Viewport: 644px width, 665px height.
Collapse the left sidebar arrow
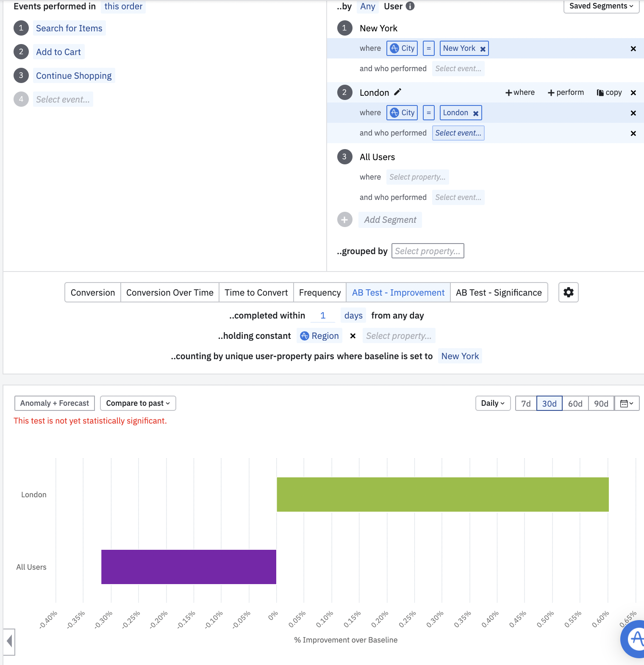9,642
